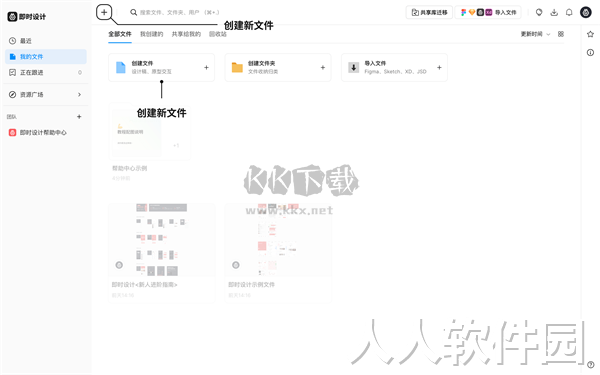The image size is (600, 375).
Task: Open the user avatar menu
Action: (585, 12)
